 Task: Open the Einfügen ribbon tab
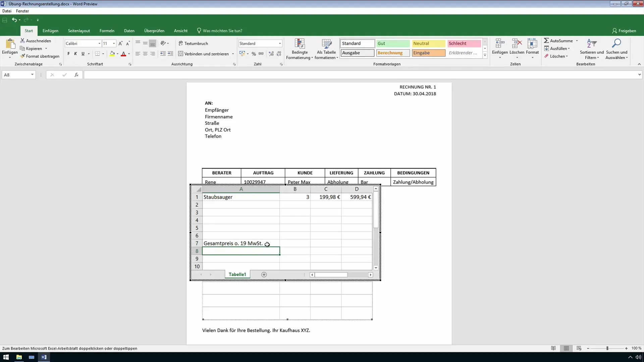click(x=50, y=31)
